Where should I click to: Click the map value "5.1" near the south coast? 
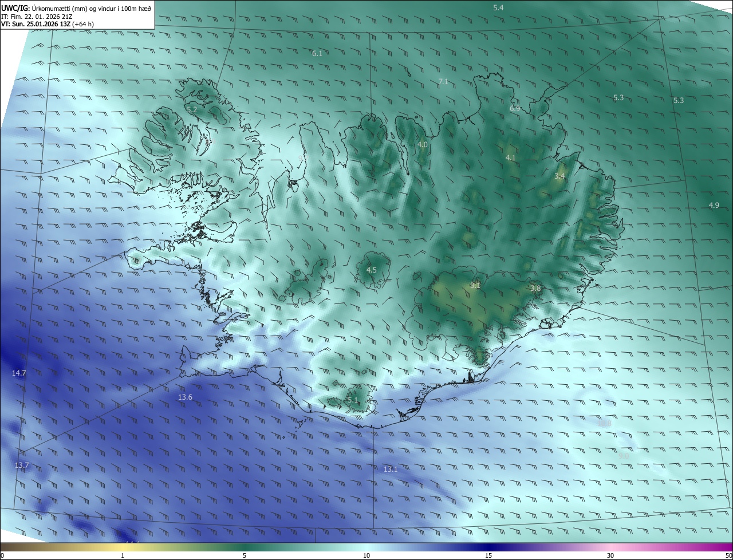click(x=352, y=400)
